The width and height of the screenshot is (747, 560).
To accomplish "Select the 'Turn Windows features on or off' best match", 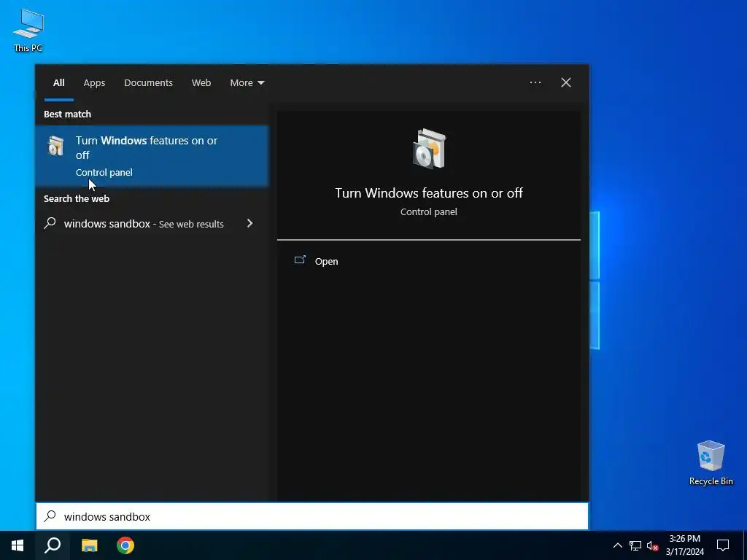I will tap(152, 156).
